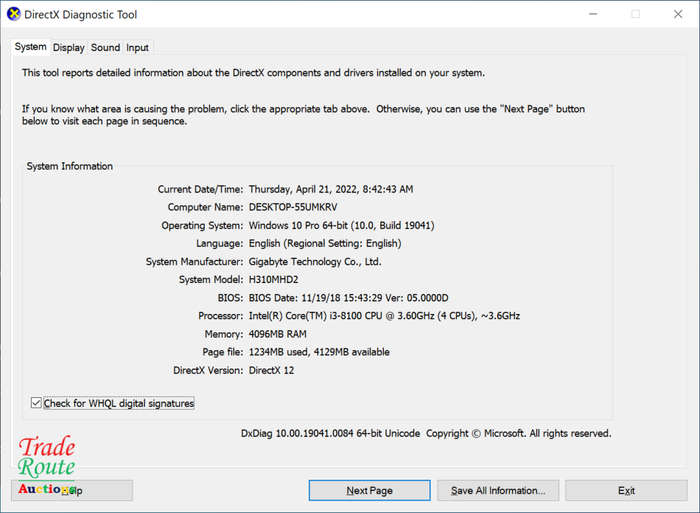Screen dimensions: 700x513
Task: Click the Page file label
Action: click(223, 352)
